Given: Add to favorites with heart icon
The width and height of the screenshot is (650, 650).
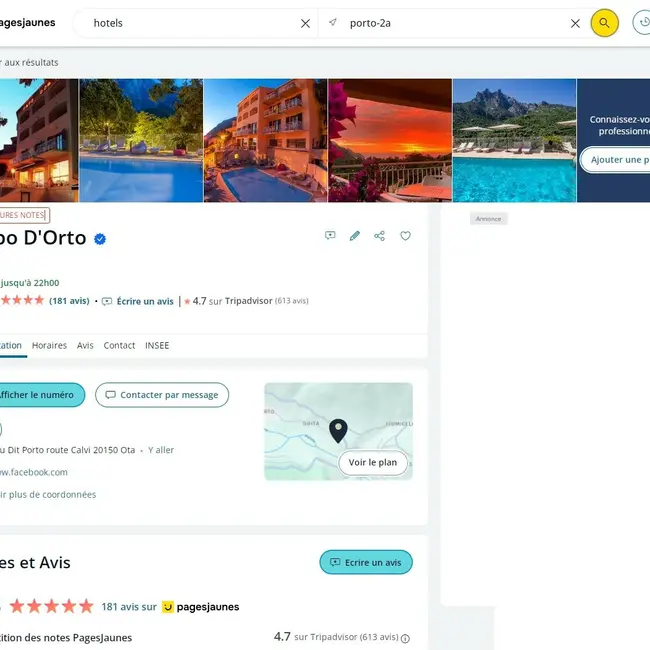Looking at the screenshot, I should click(x=405, y=236).
